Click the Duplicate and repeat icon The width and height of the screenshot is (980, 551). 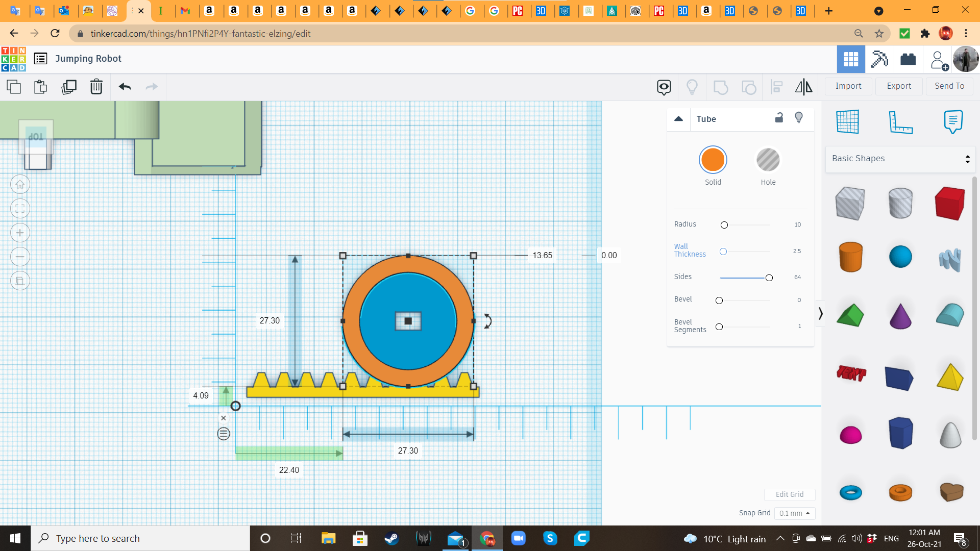tap(68, 87)
